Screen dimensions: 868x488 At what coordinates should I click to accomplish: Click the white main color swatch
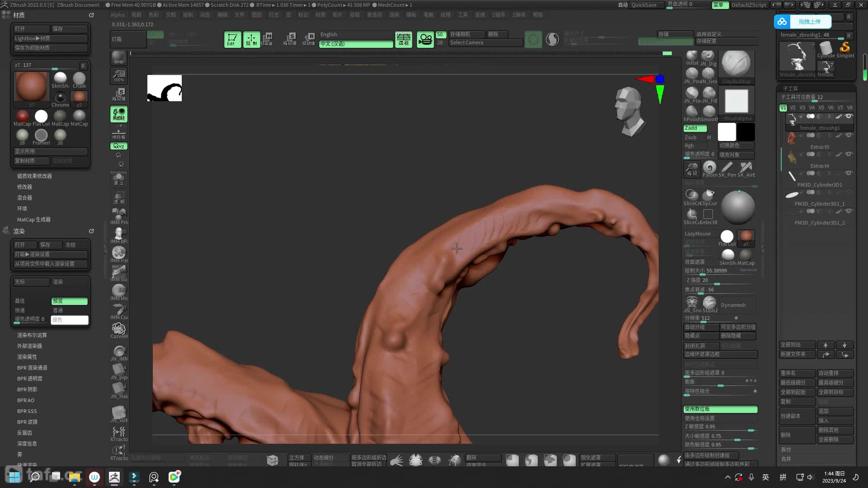[726, 132]
